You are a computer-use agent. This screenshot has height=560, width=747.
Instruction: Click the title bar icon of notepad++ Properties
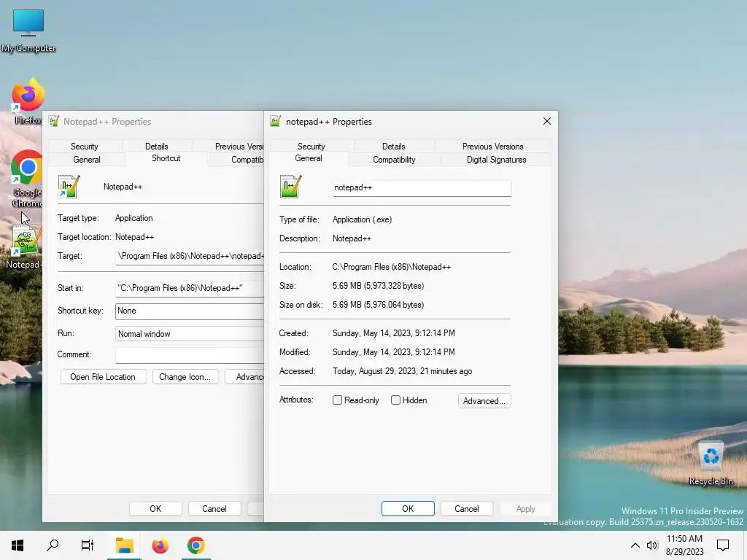(x=275, y=122)
